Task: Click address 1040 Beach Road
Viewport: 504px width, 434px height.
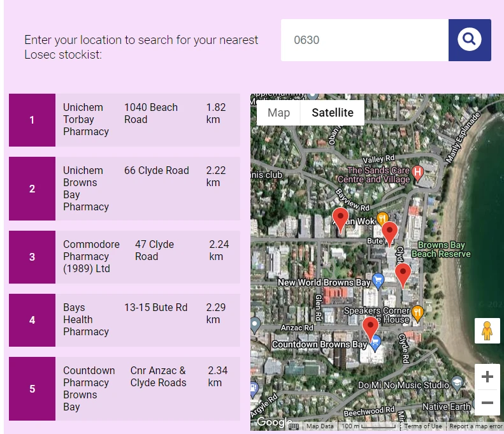Action: [151, 113]
